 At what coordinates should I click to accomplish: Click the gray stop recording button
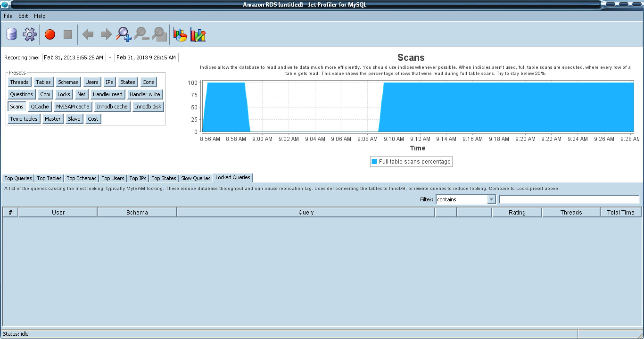[68, 34]
